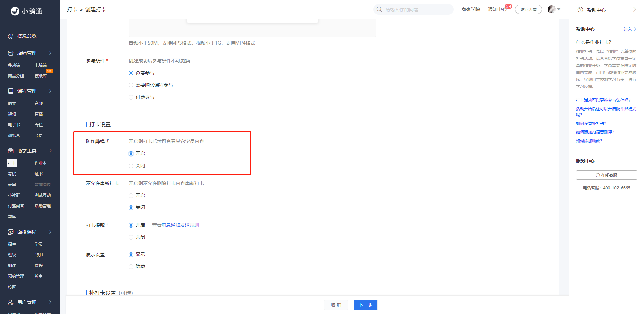Expand 助学工具 chevron

(50, 151)
